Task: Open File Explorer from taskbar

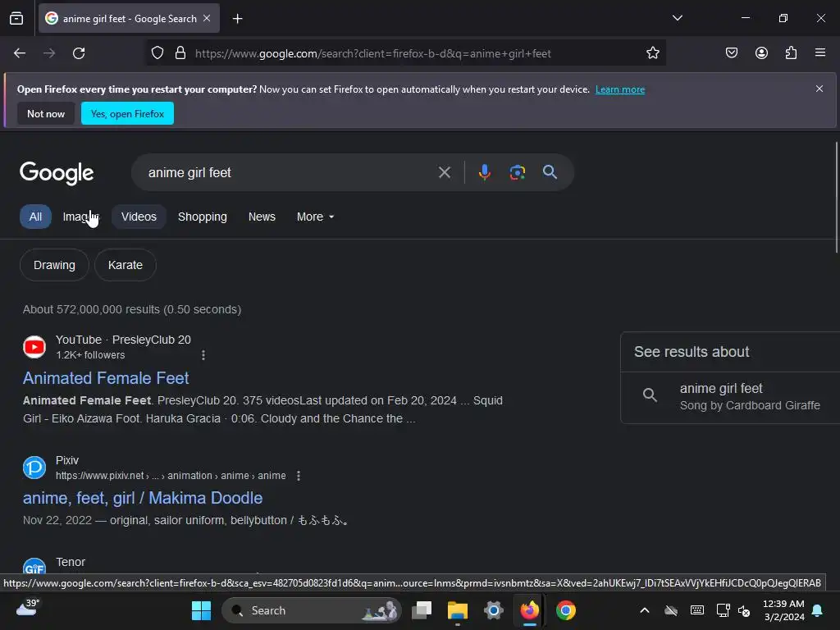Action: (x=458, y=610)
